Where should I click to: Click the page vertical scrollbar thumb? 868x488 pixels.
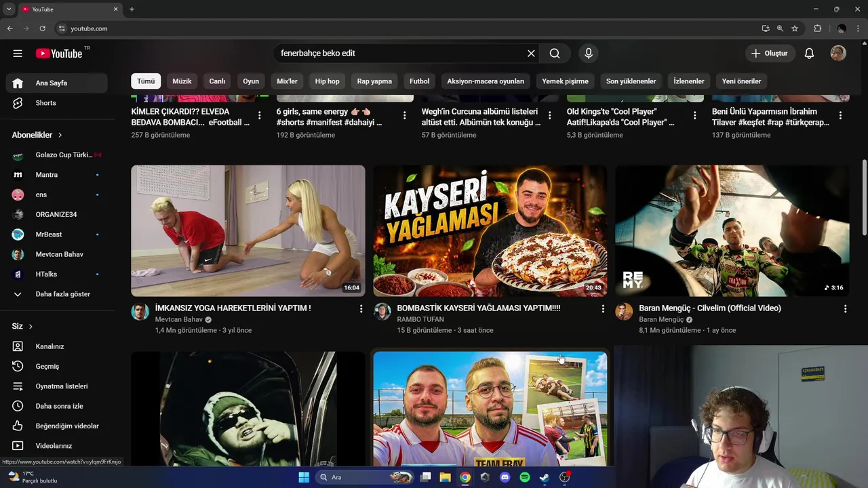[x=864, y=198]
